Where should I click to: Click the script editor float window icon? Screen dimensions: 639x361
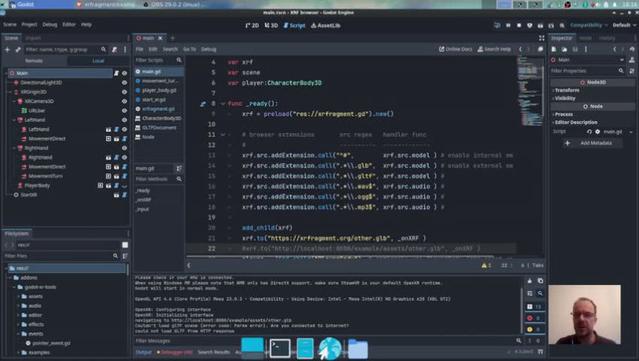pos(540,49)
